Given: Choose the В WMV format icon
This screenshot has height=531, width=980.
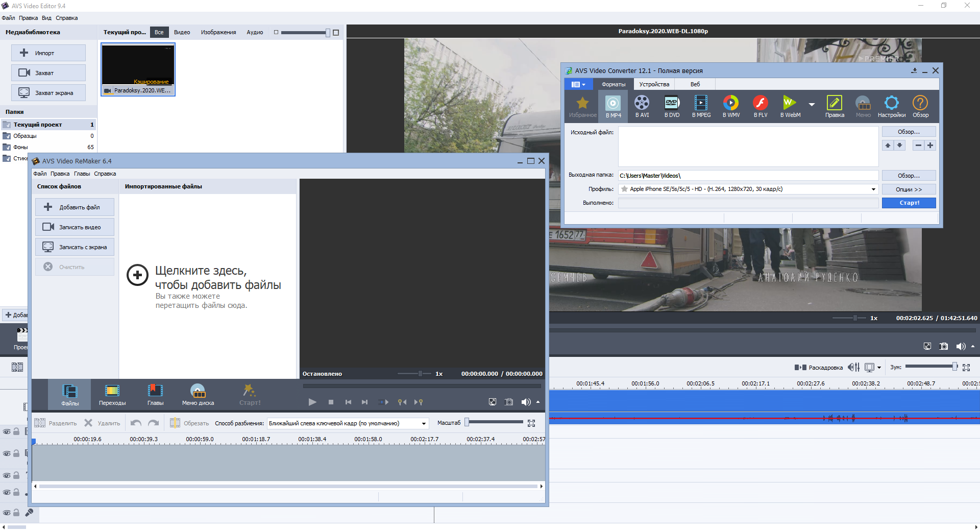Looking at the screenshot, I should 731,106.
